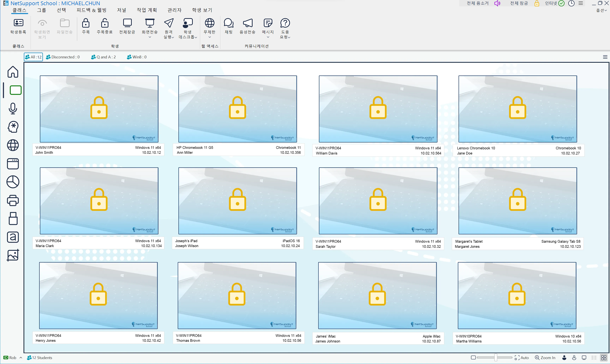610x364 pixels.
Task: Open the printer view in left sidebar
Action: [13, 200]
